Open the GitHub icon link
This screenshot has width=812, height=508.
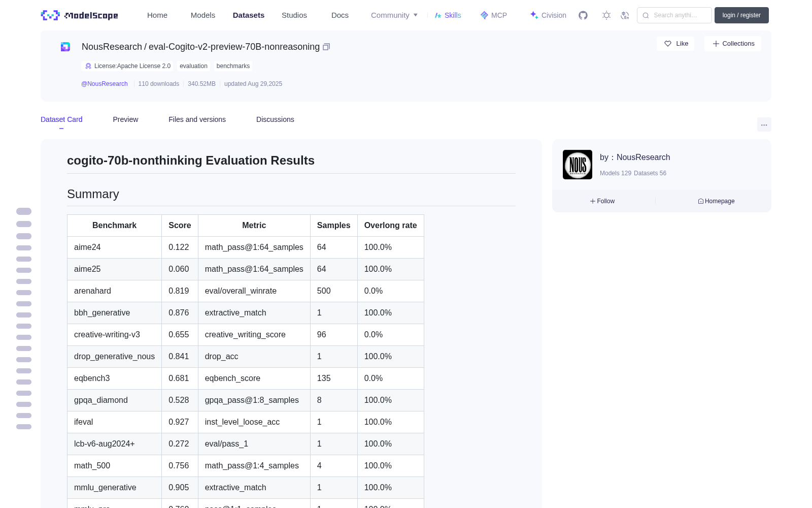tap(583, 15)
